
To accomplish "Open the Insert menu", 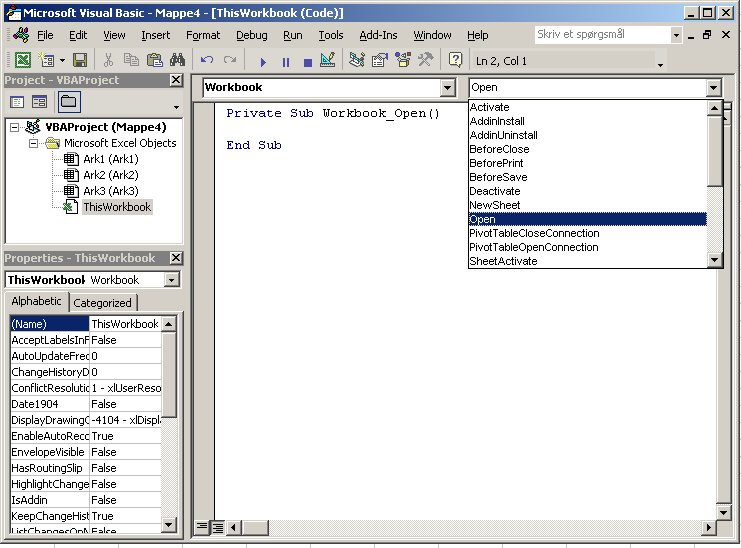I will (155, 35).
